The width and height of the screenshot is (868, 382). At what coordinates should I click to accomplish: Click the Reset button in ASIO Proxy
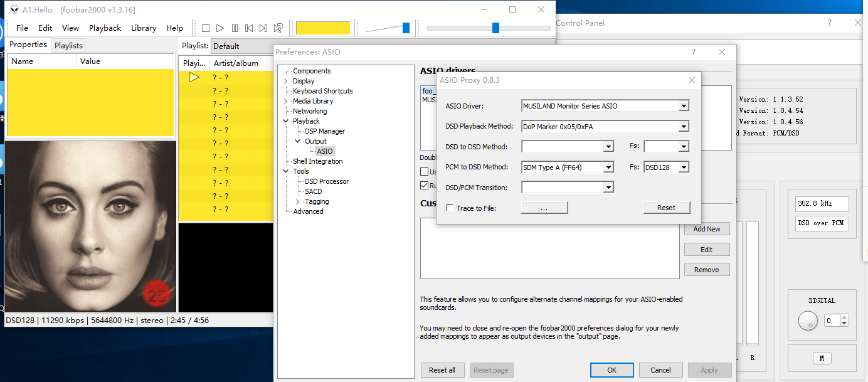point(666,208)
